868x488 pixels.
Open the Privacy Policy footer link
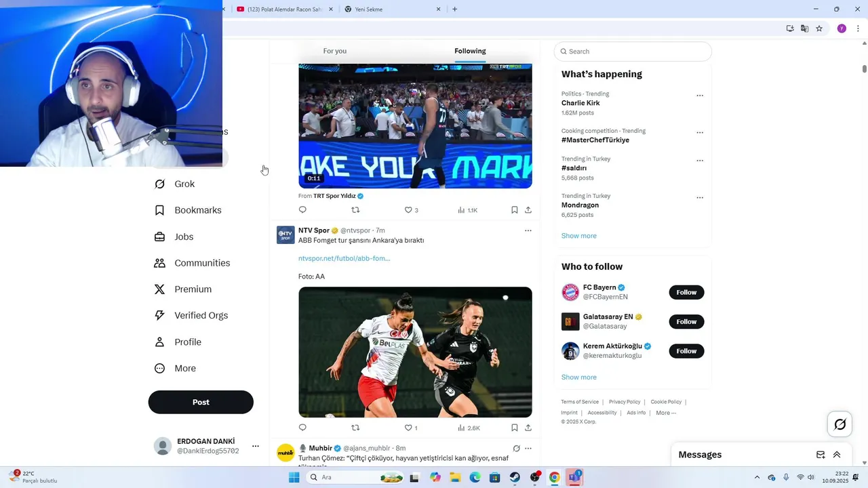[625, 402]
